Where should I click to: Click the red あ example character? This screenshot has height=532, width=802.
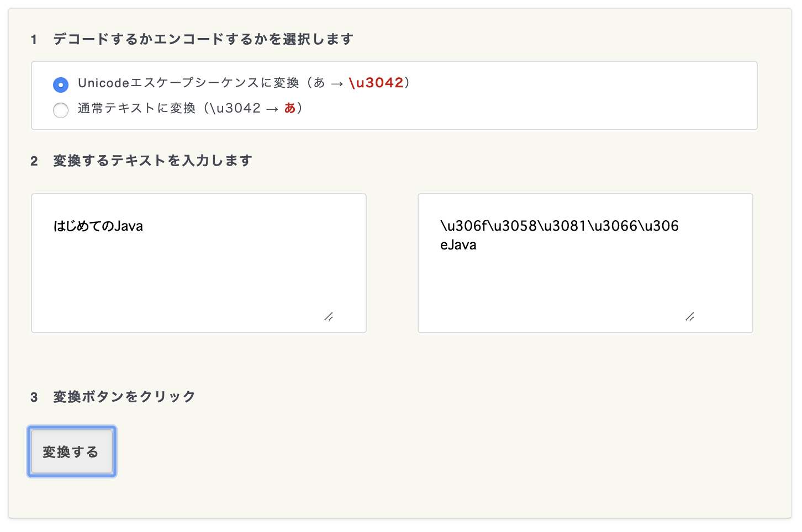[290, 108]
